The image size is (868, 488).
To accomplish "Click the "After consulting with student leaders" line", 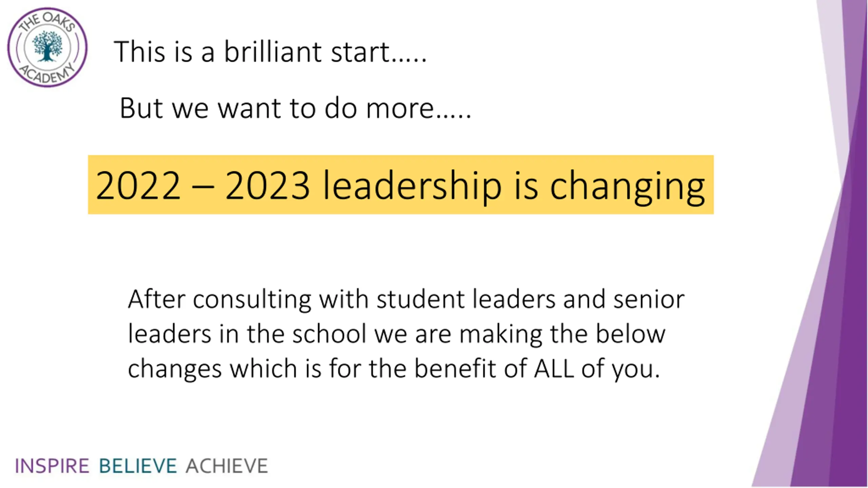I will pyautogui.click(x=406, y=299).
